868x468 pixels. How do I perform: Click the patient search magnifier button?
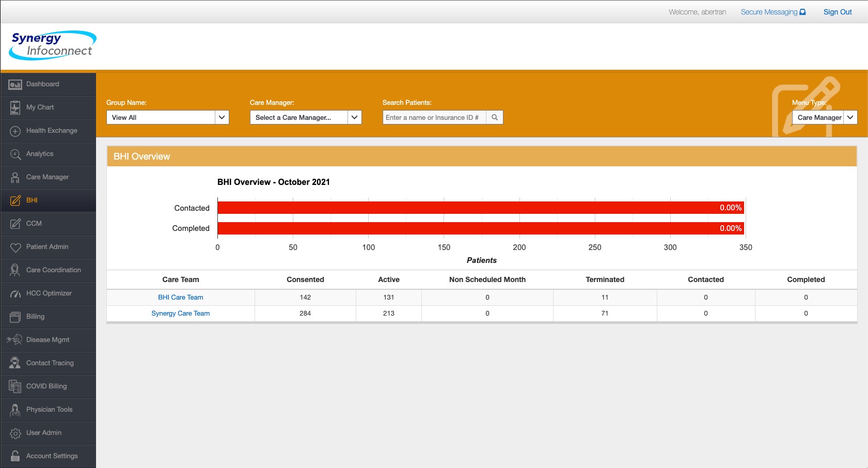tap(494, 117)
